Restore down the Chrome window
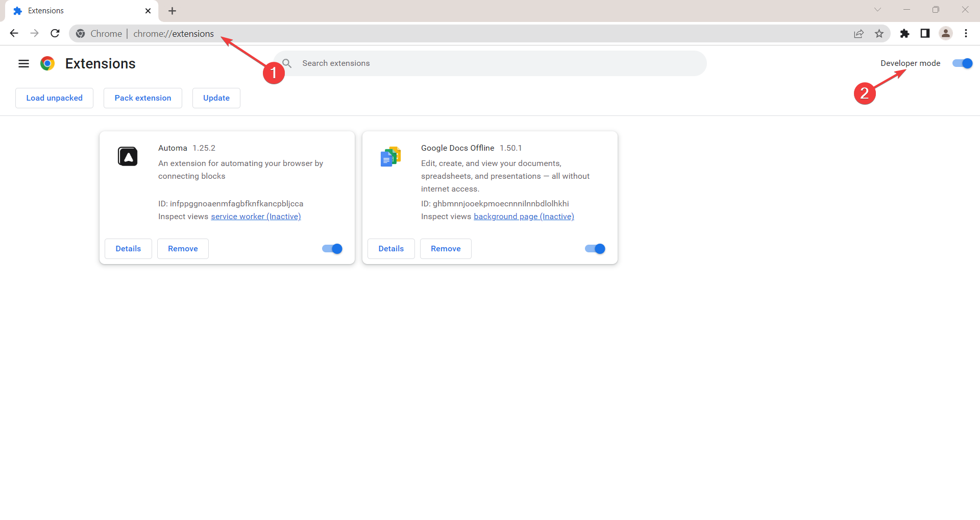 click(x=936, y=10)
